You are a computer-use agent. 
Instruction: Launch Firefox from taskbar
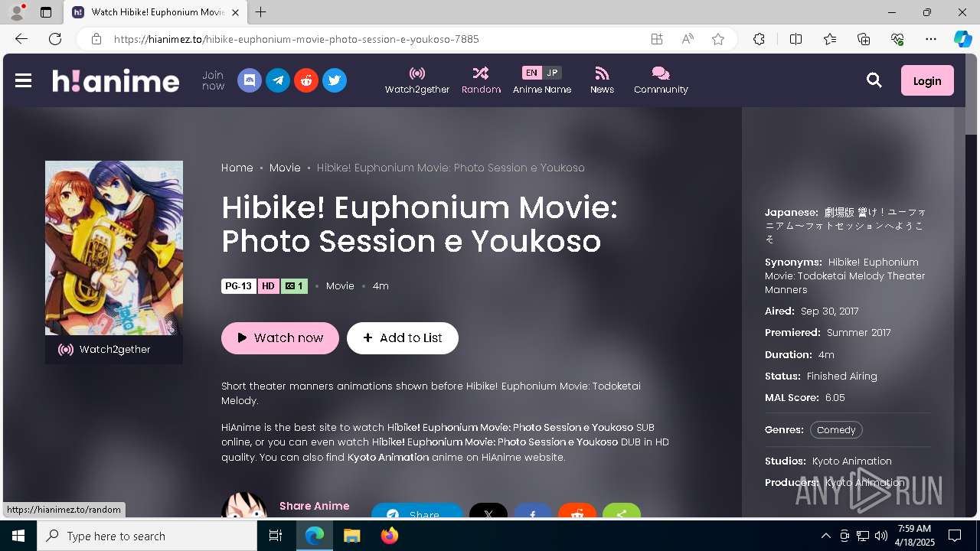click(389, 536)
